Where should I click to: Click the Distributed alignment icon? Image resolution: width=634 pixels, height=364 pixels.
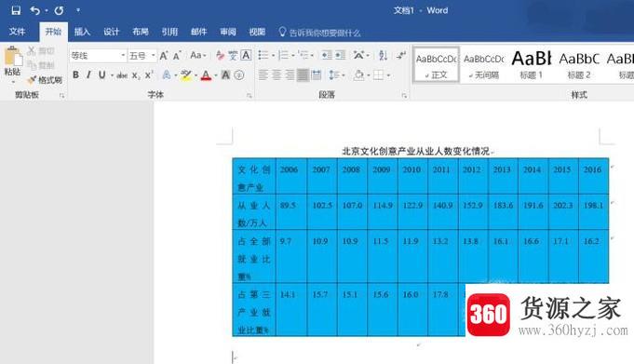tap(317, 75)
